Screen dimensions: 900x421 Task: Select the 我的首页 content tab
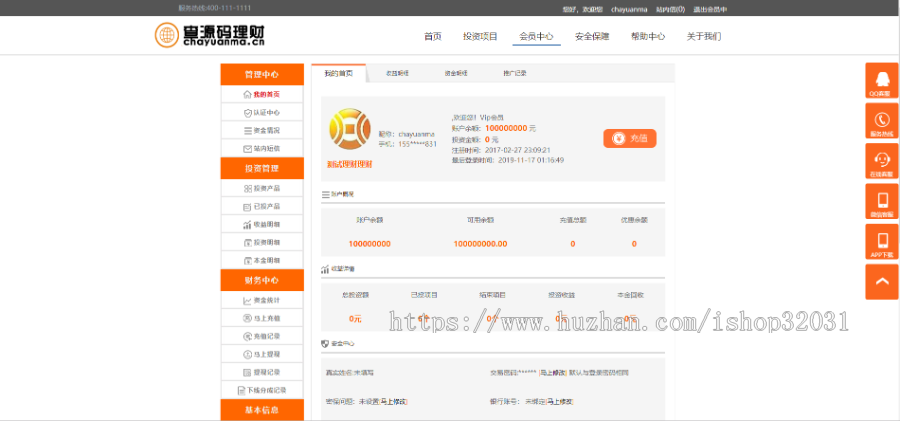click(x=339, y=74)
